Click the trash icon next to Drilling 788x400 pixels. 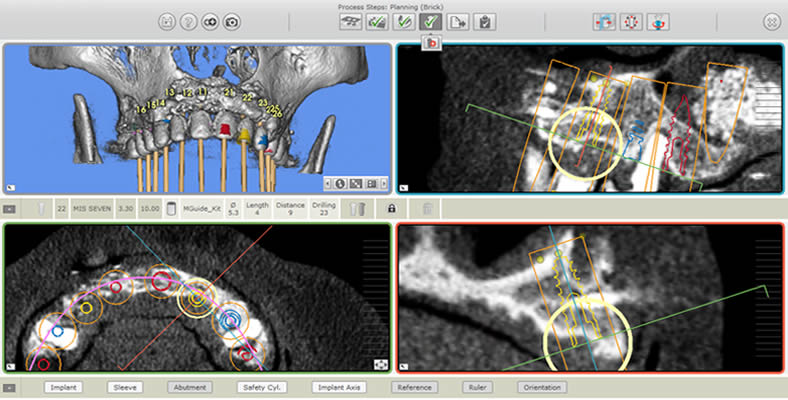click(357, 208)
